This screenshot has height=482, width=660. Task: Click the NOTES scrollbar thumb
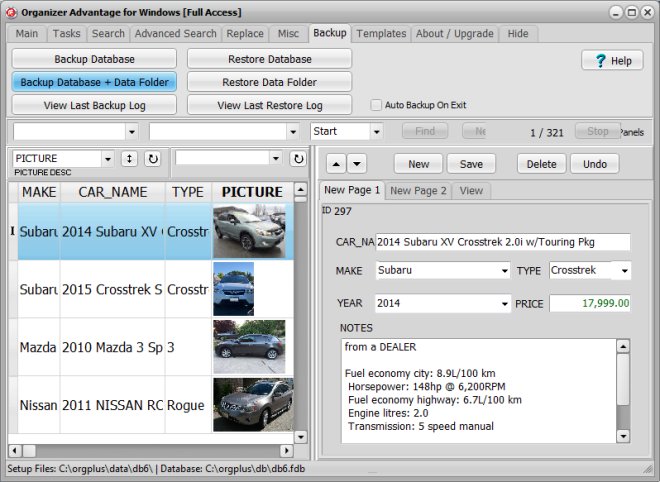623,379
